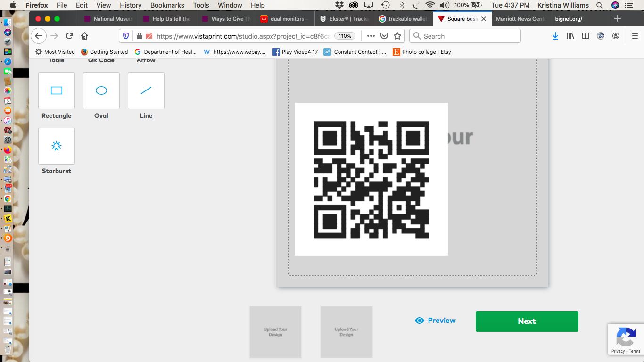Select the QR code image on canvas
The width and height of the screenshot is (644, 362).
372,179
